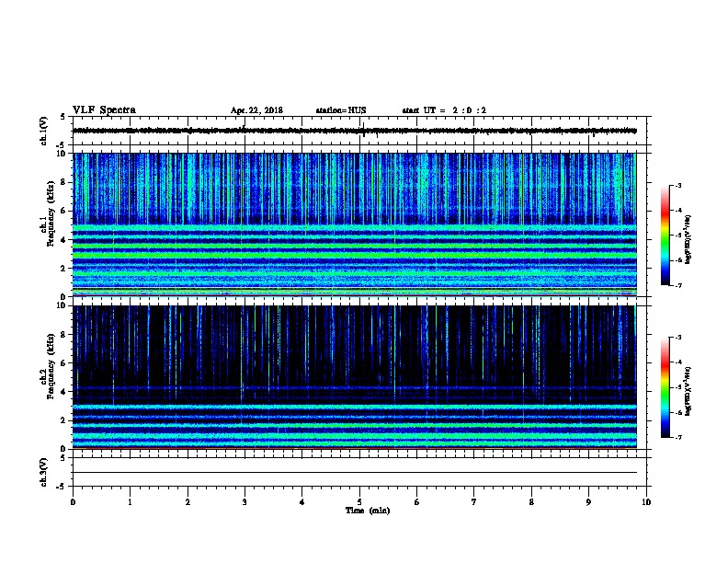Click time tick label "1" on x-axis
The image size is (728, 563).
tap(131, 502)
